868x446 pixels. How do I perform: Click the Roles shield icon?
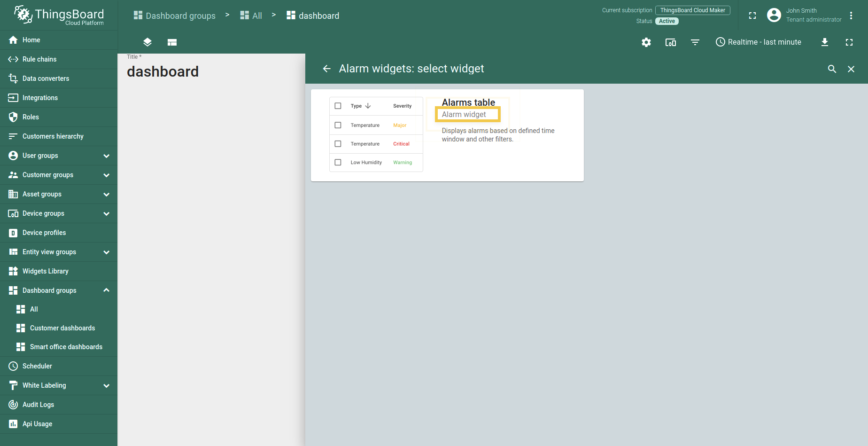pos(13,117)
